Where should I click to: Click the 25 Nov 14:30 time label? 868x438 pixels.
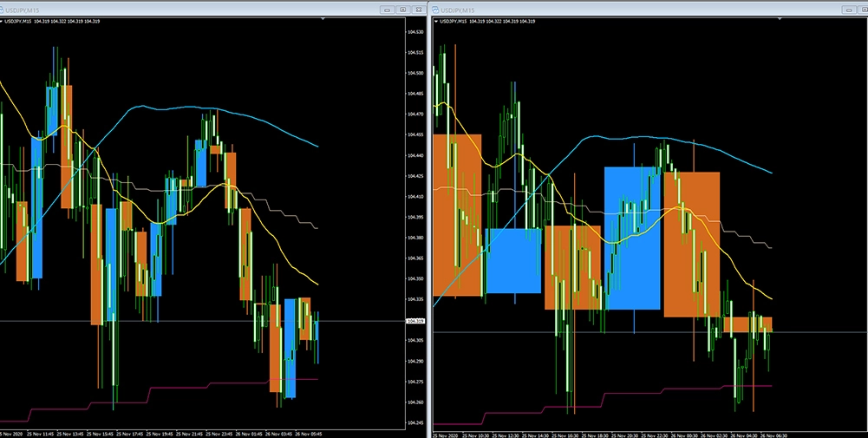coord(536,435)
